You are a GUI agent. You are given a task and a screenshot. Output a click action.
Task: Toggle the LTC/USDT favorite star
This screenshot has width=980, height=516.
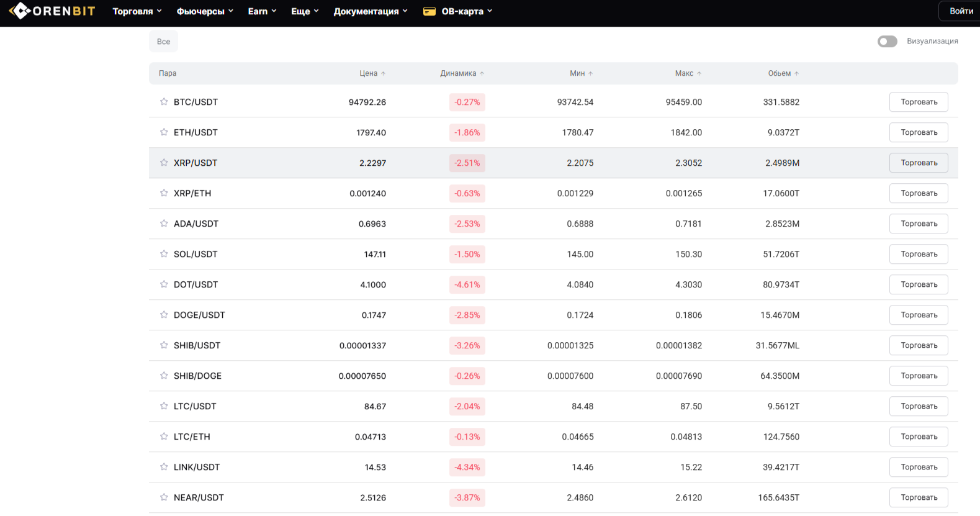pos(164,405)
